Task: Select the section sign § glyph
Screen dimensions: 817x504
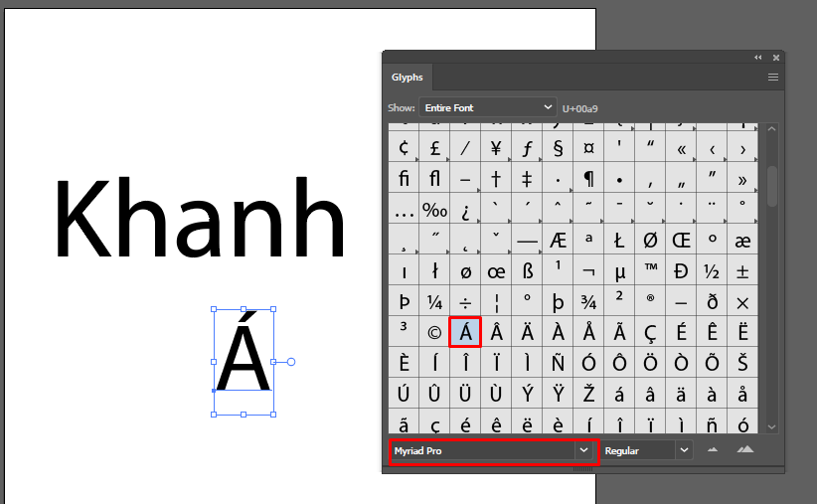Action: 558,148
